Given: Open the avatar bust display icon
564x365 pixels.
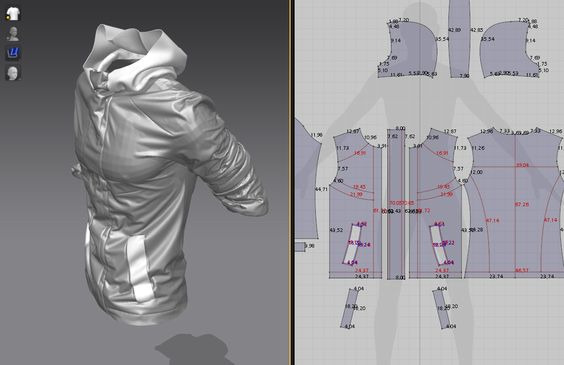Looking at the screenshot, I should (x=13, y=33).
